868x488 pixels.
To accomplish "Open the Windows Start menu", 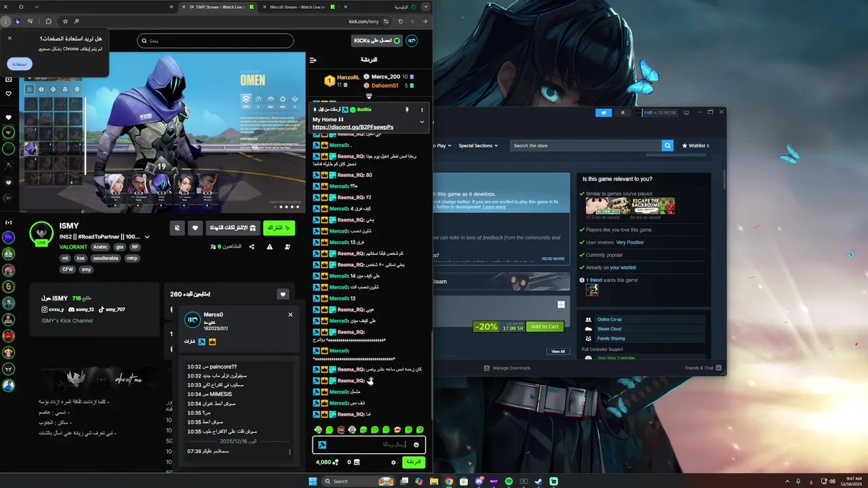I will pos(313,481).
